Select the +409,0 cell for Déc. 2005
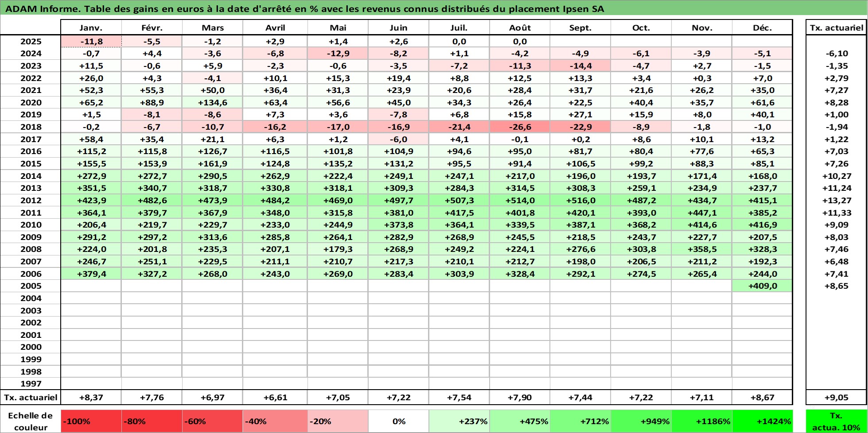The height and width of the screenshot is (433, 868). [x=762, y=286]
